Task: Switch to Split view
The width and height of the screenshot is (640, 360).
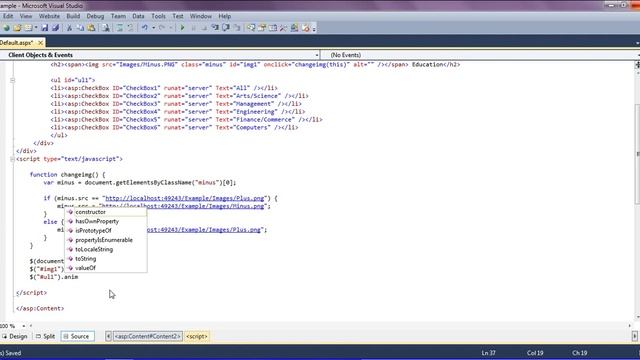Action: tap(45, 336)
